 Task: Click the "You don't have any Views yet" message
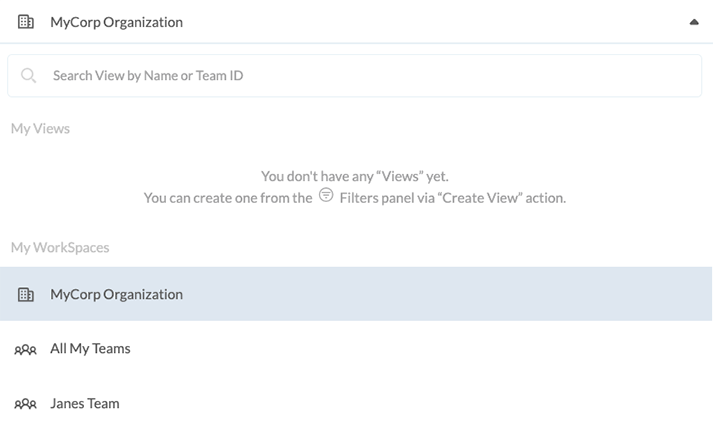pyautogui.click(x=354, y=176)
